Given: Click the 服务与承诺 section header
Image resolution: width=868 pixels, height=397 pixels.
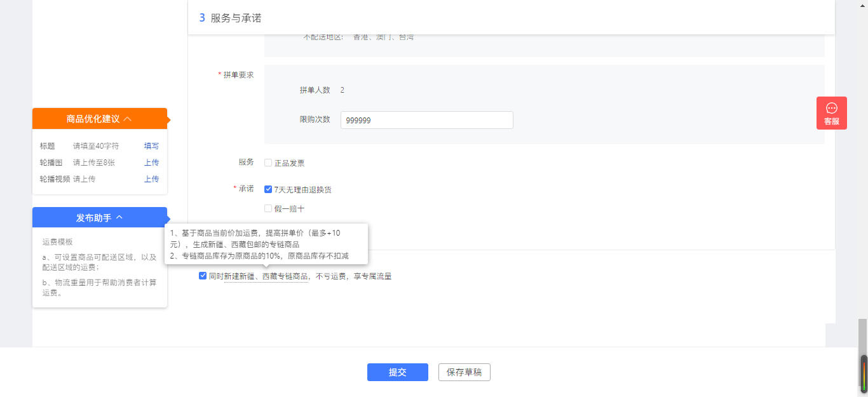Looking at the screenshot, I should point(236,18).
